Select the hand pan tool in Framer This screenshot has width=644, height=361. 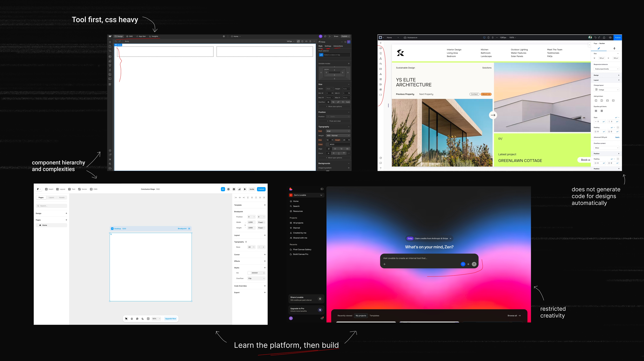click(132, 319)
